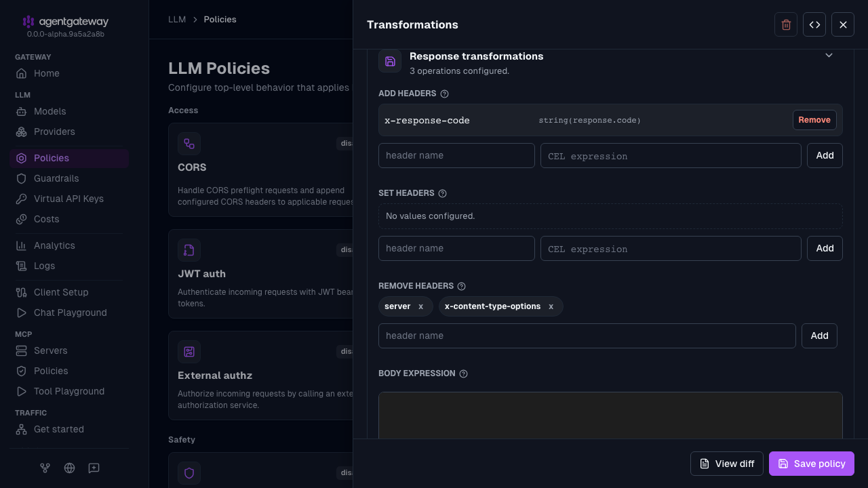Show help for Body Expression
Image resolution: width=868 pixels, height=488 pixels.
click(x=463, y=373)
